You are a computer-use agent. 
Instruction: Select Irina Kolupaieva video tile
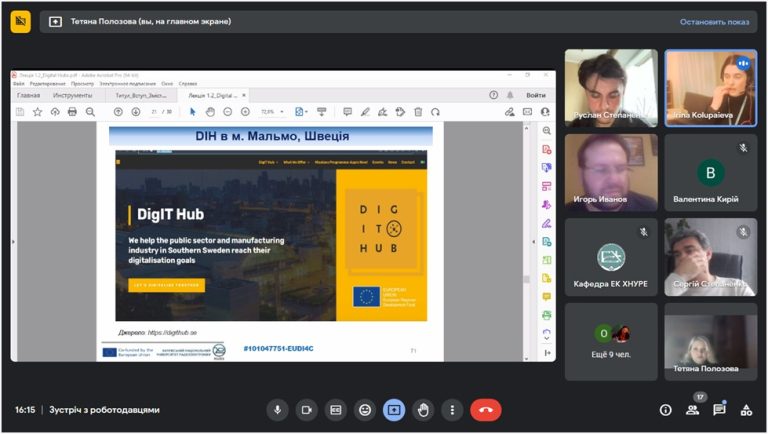(711, 88)
